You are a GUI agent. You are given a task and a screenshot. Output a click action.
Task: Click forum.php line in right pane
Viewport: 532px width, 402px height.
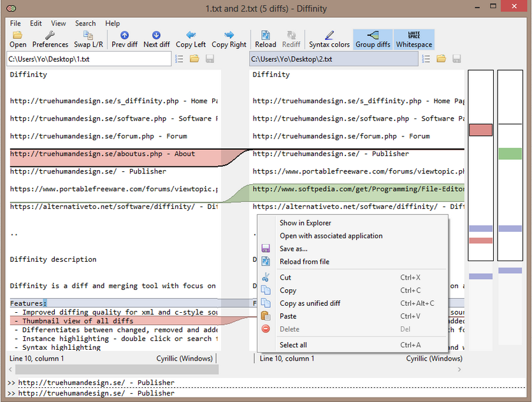(x=341, y=136)
